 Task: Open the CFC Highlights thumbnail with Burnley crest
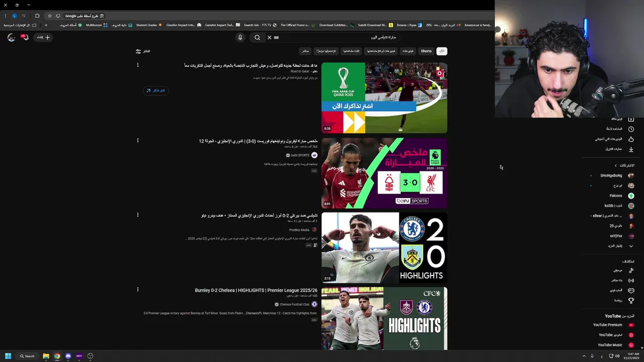pos(384,318)
